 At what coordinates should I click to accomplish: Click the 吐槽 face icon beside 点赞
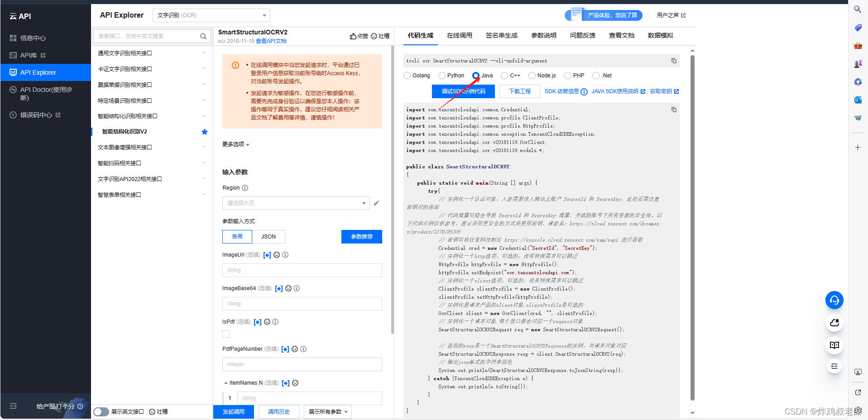pos(374,36)
